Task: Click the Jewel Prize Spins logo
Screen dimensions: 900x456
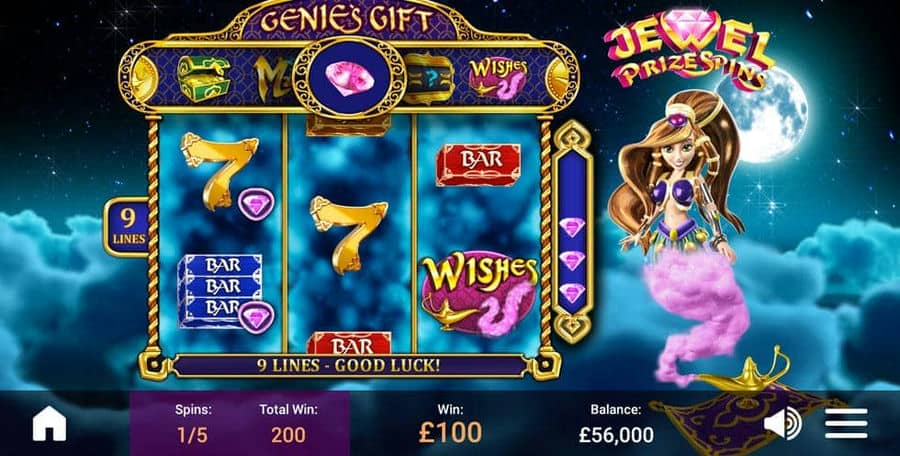Action: click(x=690, y=50)
